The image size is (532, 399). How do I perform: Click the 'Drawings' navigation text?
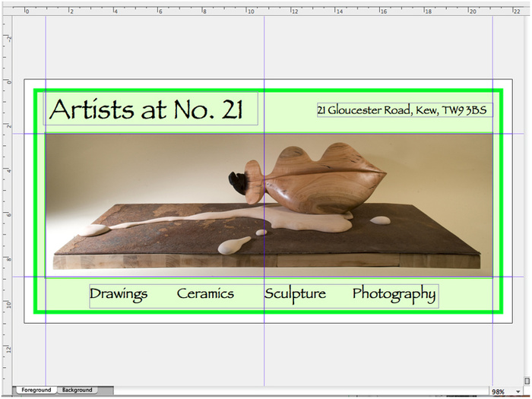(119, 294)
